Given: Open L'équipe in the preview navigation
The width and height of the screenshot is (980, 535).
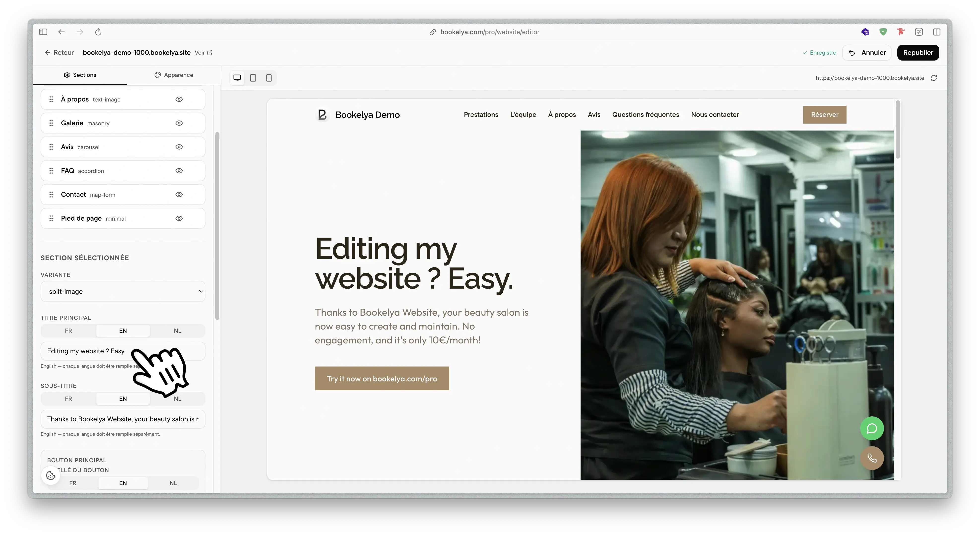Looking at the screenshot, I should click(523, 115).
